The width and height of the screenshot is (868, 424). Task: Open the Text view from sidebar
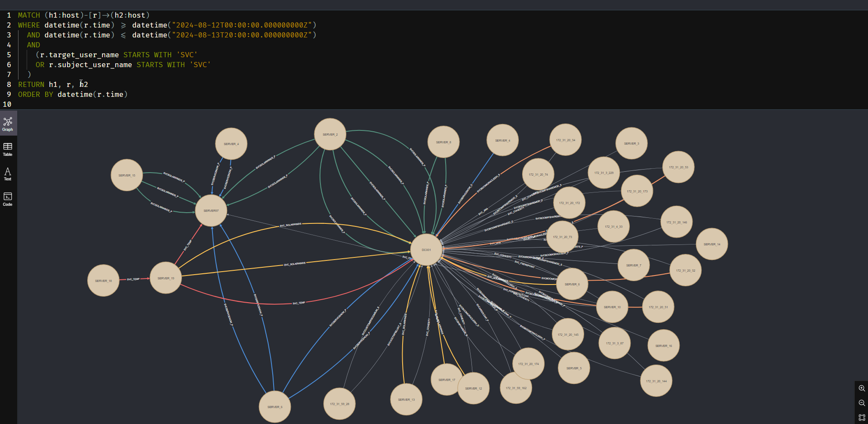click(x=8, y=173)
